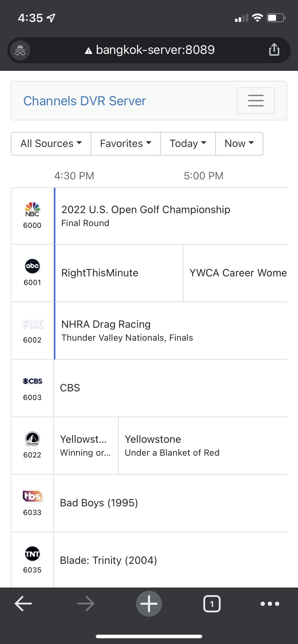Open the Favorites filter dropdown
This screenshot has height=644, width=298.
(126, 144)
